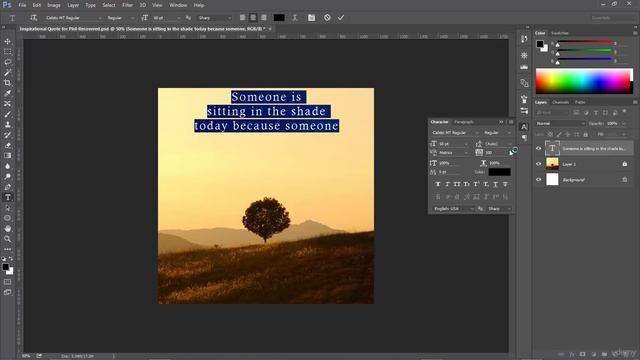Select the Eyedropper tool
640x360 pixels.
click(8, 93)
